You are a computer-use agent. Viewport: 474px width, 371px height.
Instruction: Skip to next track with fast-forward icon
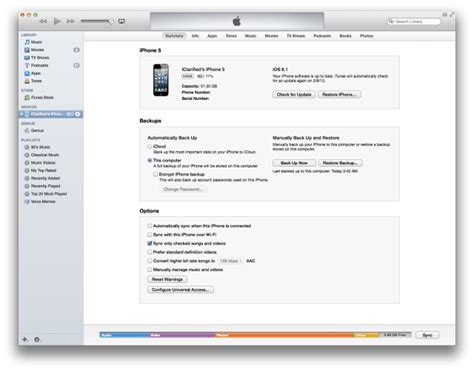70,21
